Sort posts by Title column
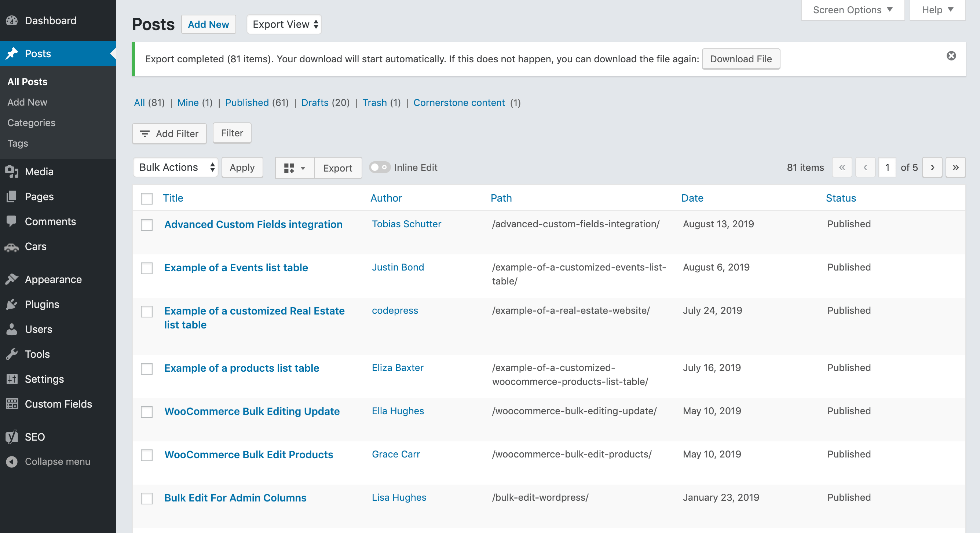Image resolution: width=980 pixels, height=533 pixels. tap(173, 198)
